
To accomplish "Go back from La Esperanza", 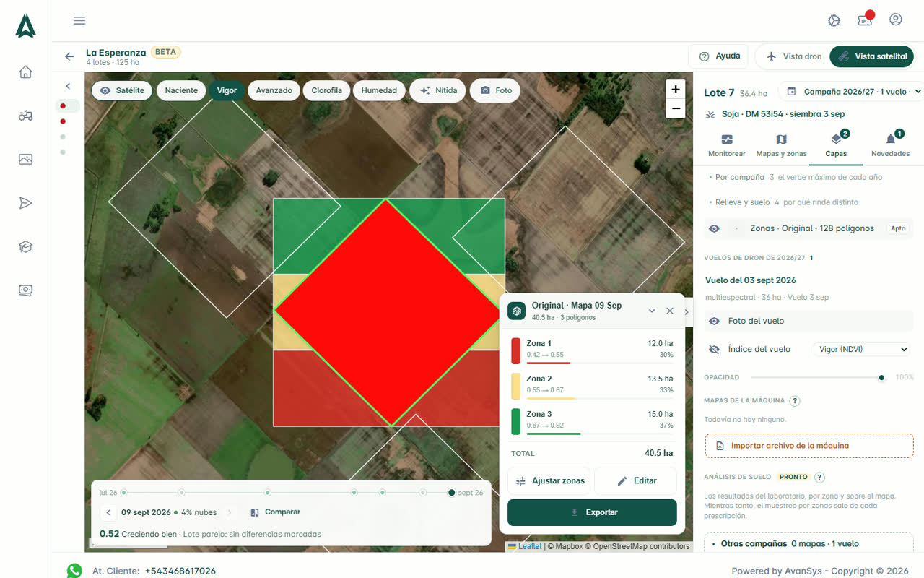I will pyautogui.click(x=69, y=56).
